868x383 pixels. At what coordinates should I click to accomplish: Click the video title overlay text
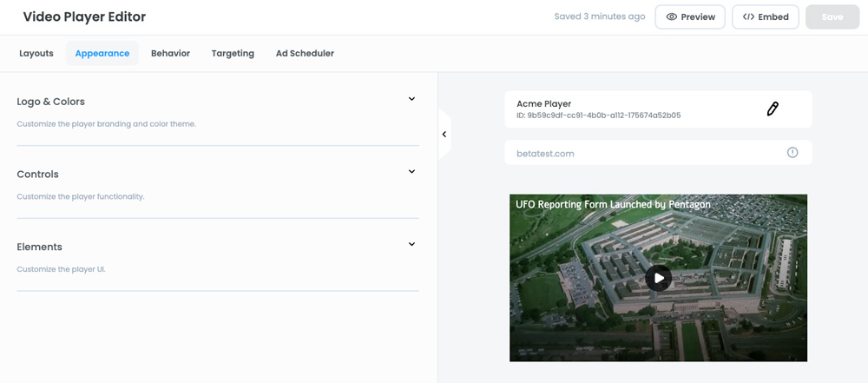(613, 205)
